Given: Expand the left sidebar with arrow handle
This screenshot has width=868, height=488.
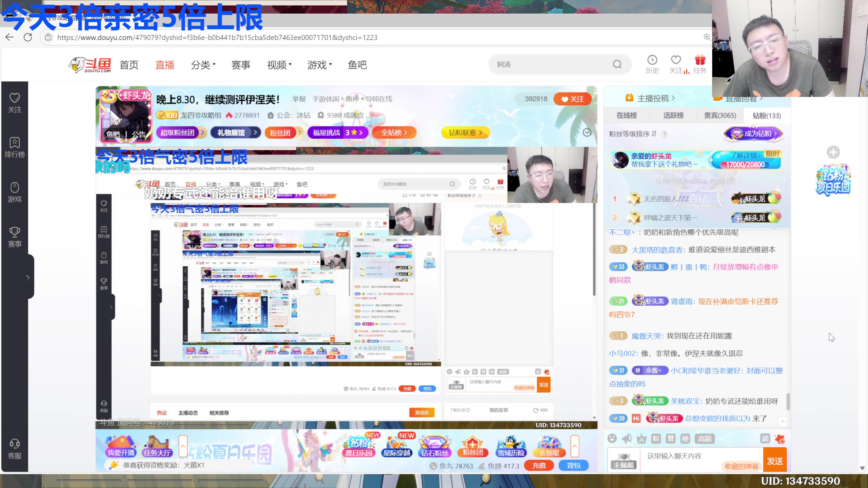Looking at the screenshot, I should 28,278.
